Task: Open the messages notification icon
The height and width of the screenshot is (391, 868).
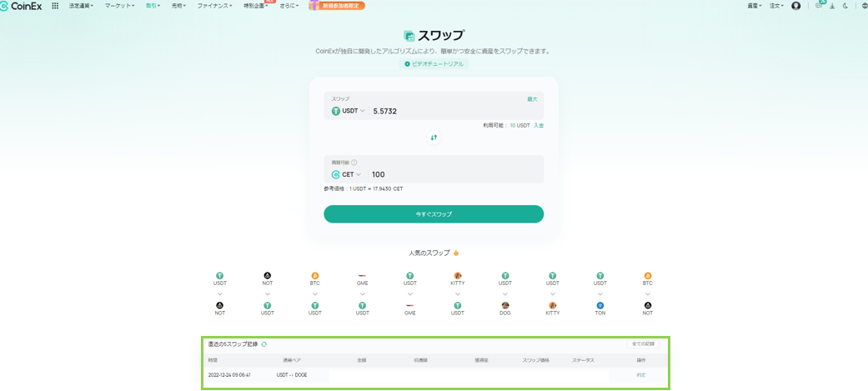Action: [x=819, y=6]
